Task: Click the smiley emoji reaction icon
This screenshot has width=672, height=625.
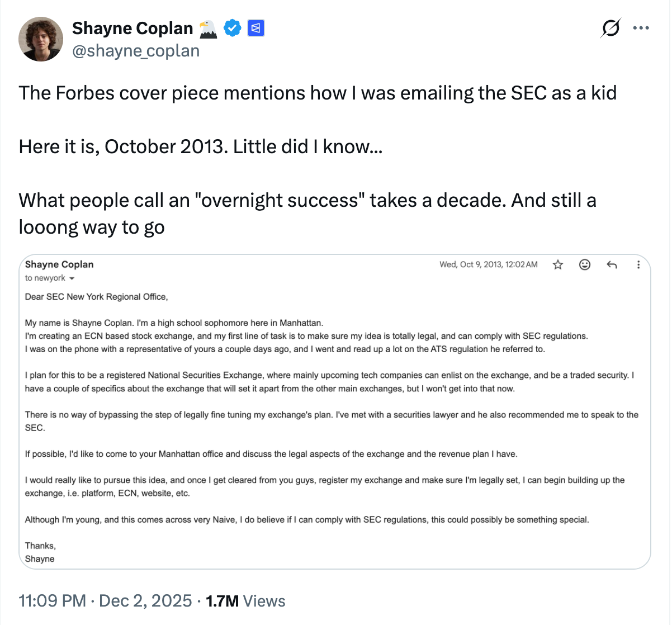Action: 585,264
